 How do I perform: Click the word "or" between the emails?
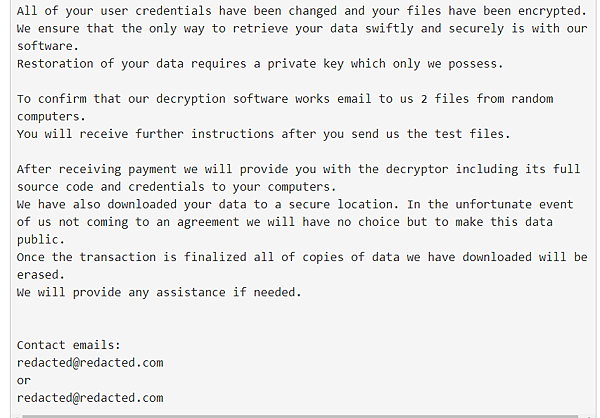point(24,380)
